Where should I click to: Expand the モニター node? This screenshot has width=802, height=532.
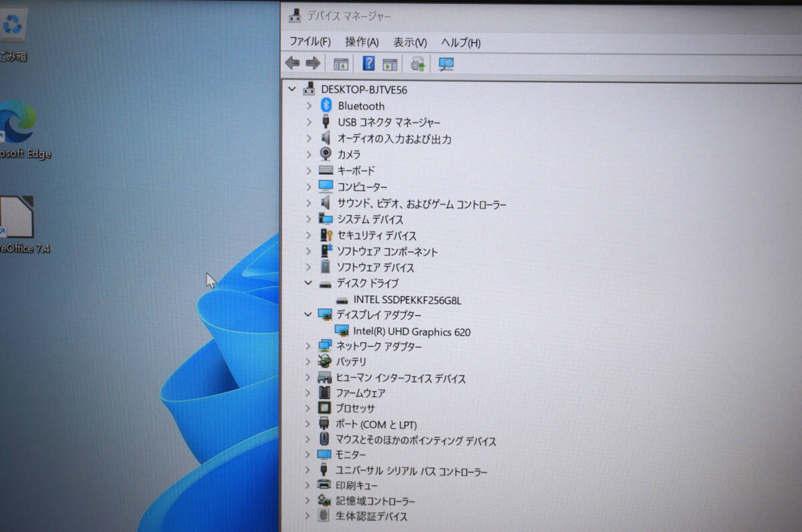[307, 454]
